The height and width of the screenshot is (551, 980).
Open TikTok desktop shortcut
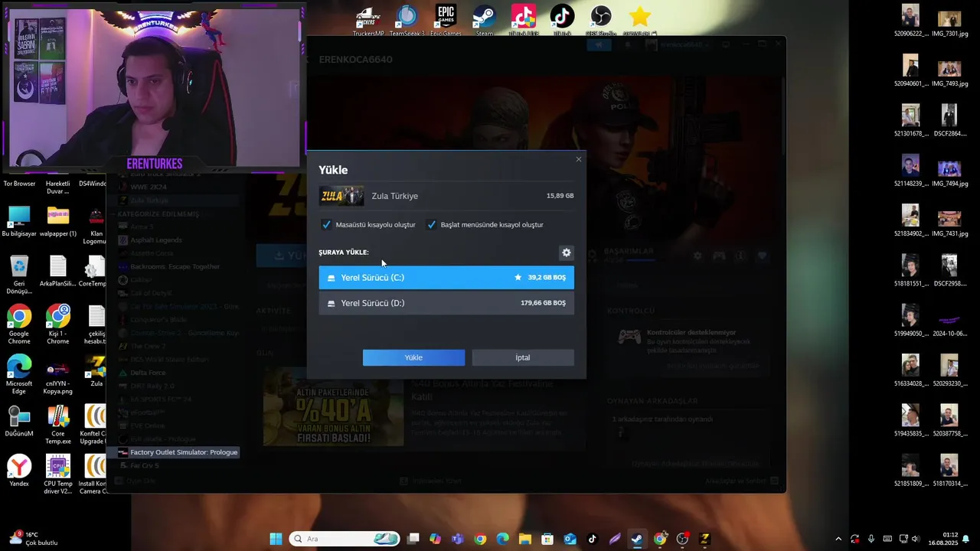tap(562, 21)
